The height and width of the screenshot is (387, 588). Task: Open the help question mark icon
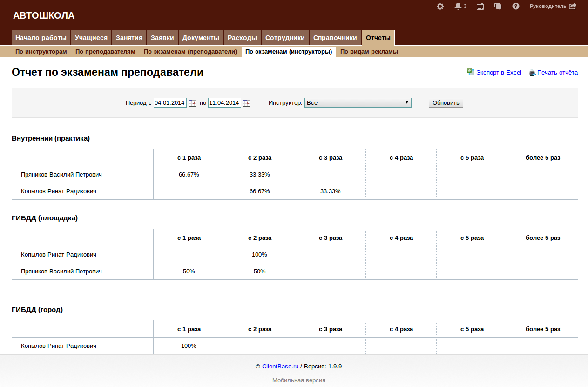(x=516, y=7)
